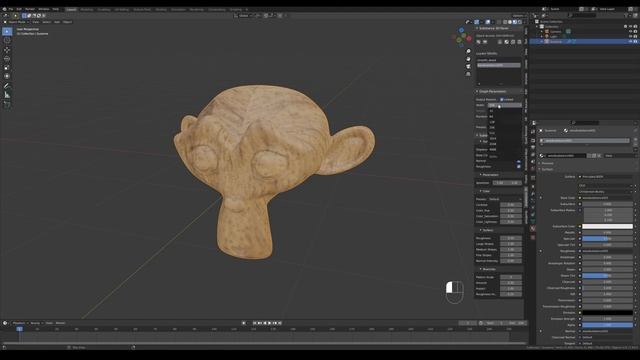Click the Specular value slider
The image size is (640, 360).
coord(607,239)
